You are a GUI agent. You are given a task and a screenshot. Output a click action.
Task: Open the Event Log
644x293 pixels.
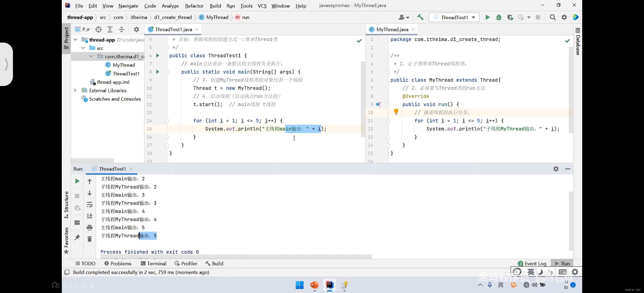pos(532,263)
